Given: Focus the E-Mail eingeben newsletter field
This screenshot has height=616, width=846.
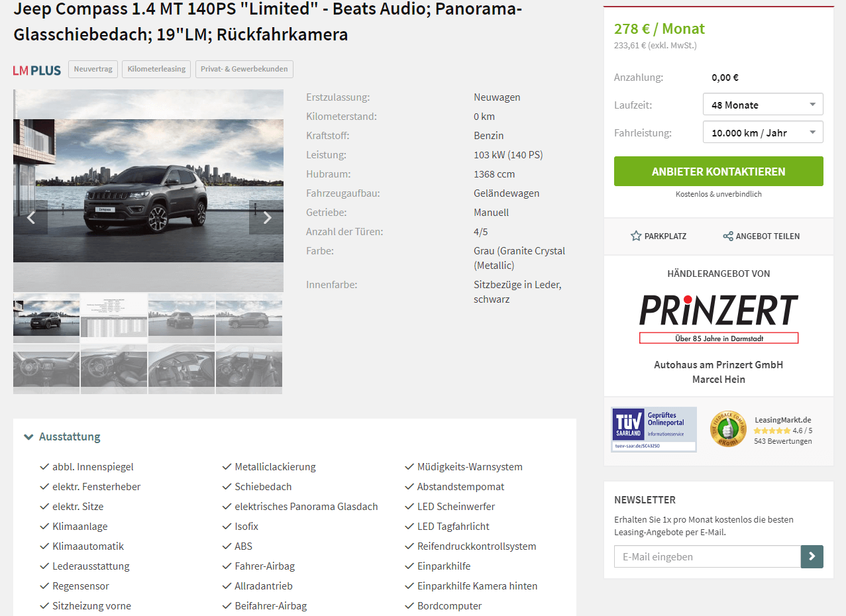Looking at the screenshot, I should (708, 556).
